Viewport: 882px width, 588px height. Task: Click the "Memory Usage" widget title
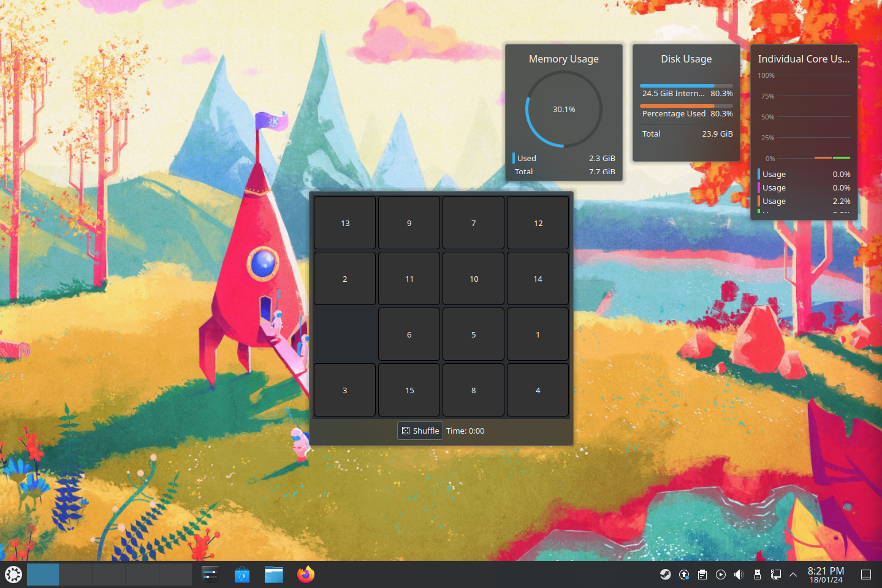click(564, 59)
